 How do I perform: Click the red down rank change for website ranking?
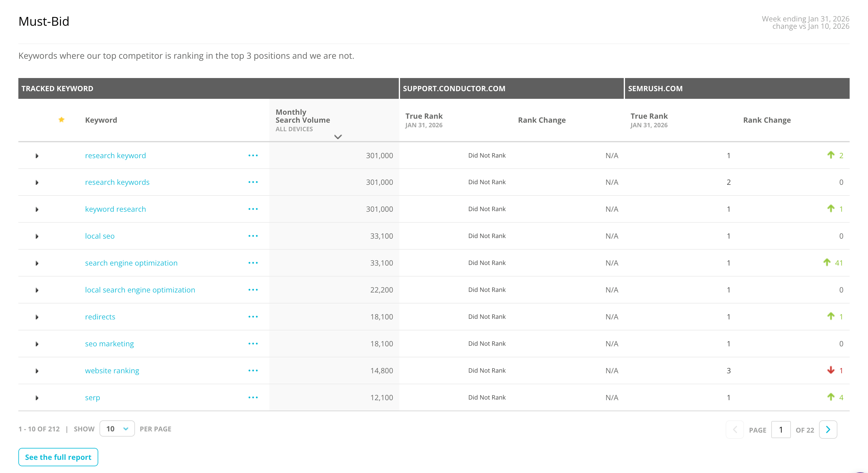click(835, 370)
